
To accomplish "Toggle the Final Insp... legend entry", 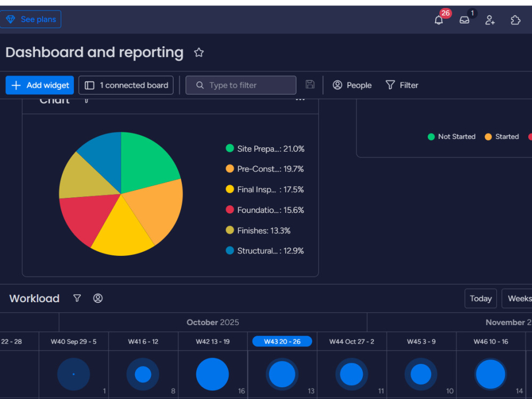I will 264,189.
